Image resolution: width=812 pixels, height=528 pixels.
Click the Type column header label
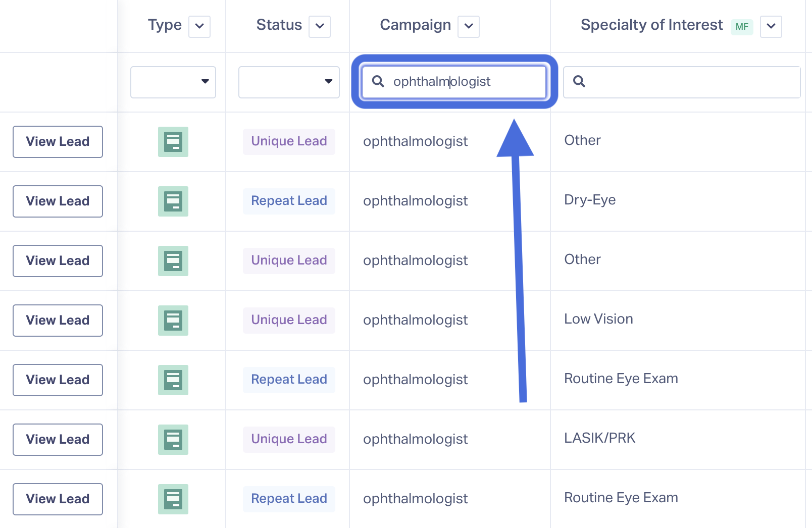(x=165, y=25)
